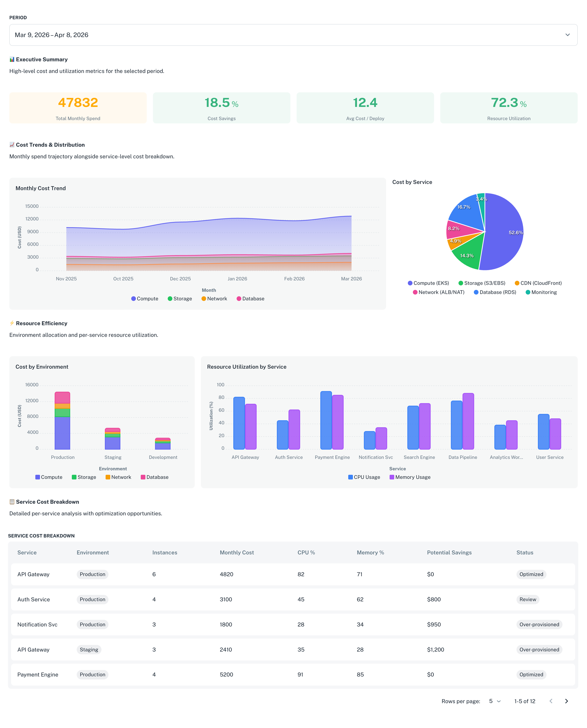
Task: Click the CPU Usage legend marker
Action: click(x=351, y=477)
